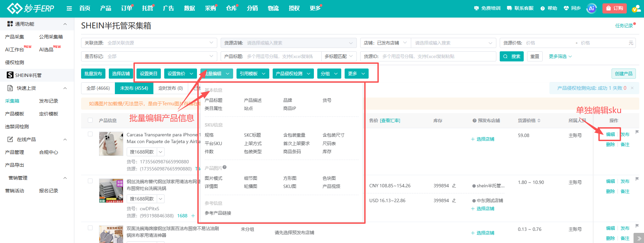
Task: Open the user avatar in the top-right corner
Action: coord(636,8)
